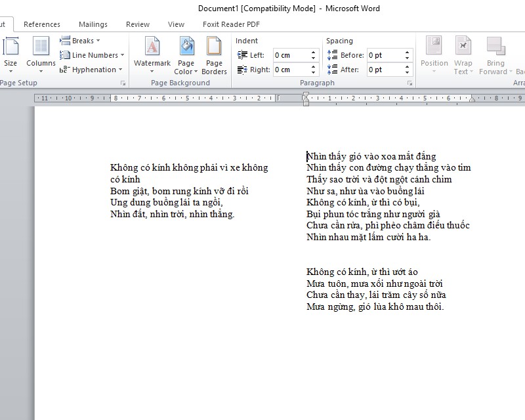Switch to the Mailings tab
Viewport: 525px width, 420px height.
tap(93, 24)
